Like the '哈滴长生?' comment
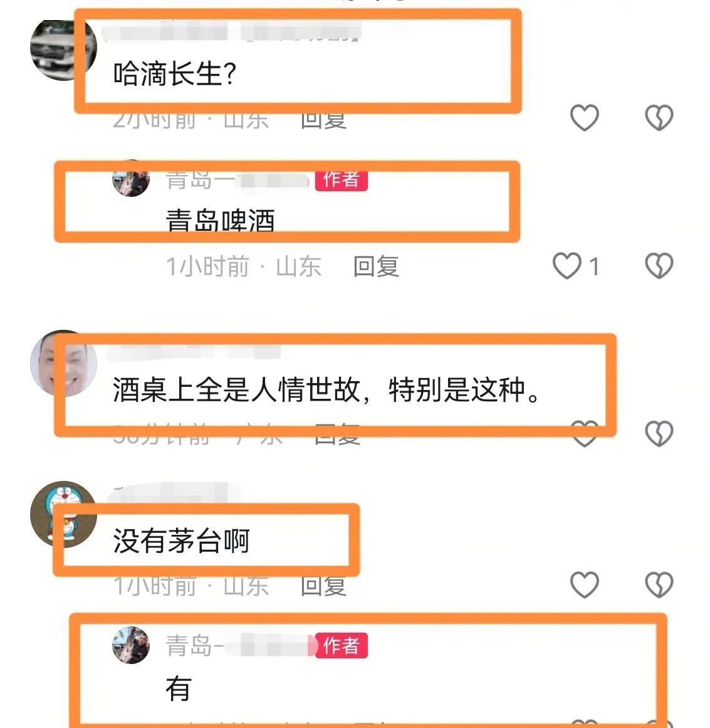Image resolution: width=710 pixels, height=728 pixels. [584, 117]
